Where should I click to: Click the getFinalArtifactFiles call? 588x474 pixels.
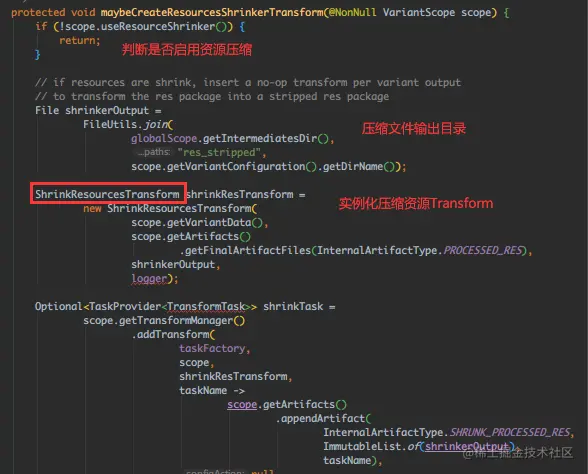click(x=248, y=250)
